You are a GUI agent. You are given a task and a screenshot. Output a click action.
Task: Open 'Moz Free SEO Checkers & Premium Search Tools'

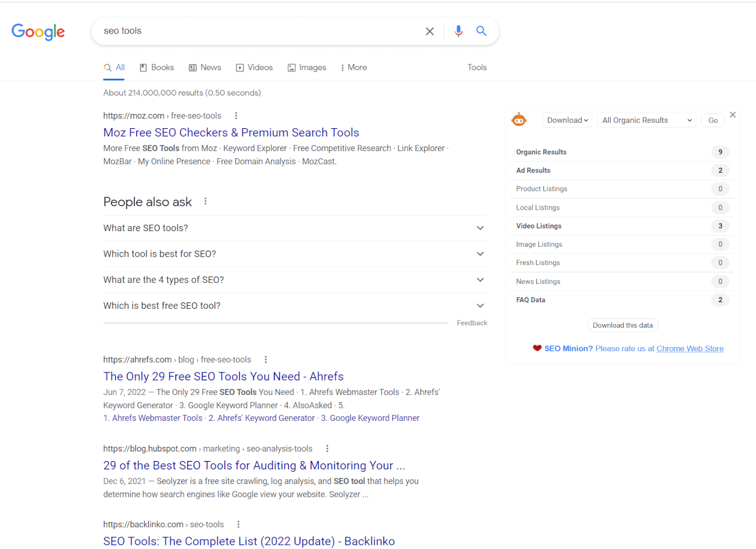tap(231, 132)
